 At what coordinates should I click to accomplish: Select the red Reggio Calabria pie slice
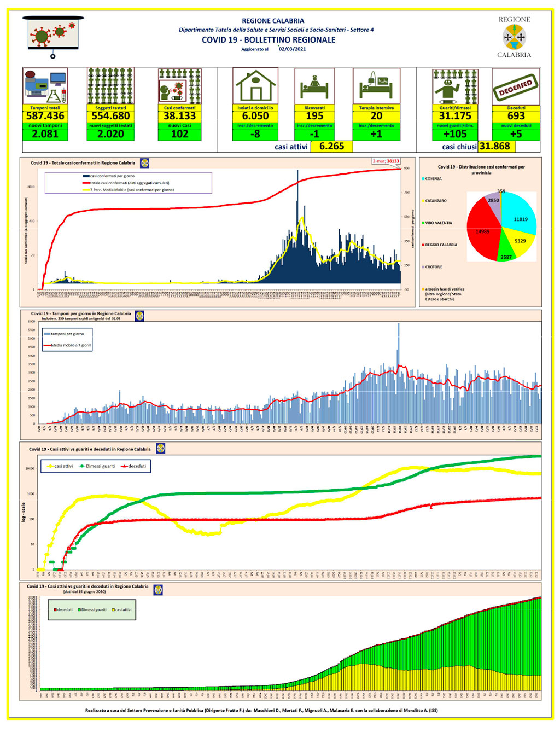coord(481,230)
